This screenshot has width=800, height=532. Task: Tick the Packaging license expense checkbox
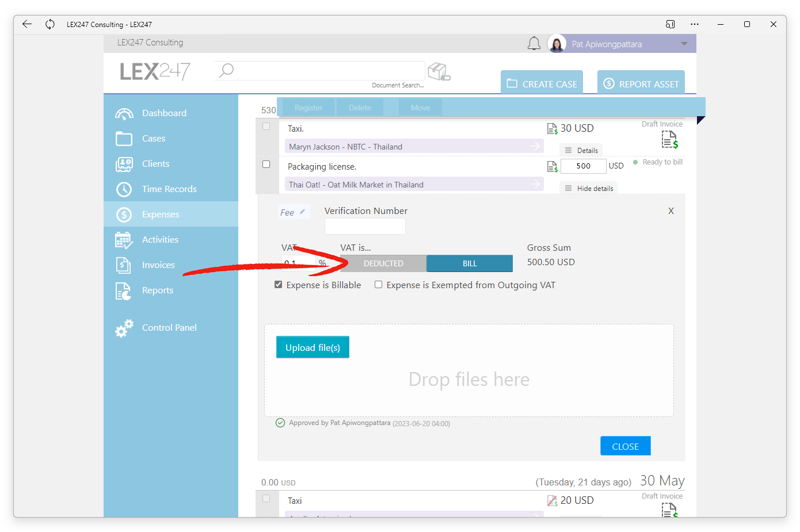[x=266, y=164]
